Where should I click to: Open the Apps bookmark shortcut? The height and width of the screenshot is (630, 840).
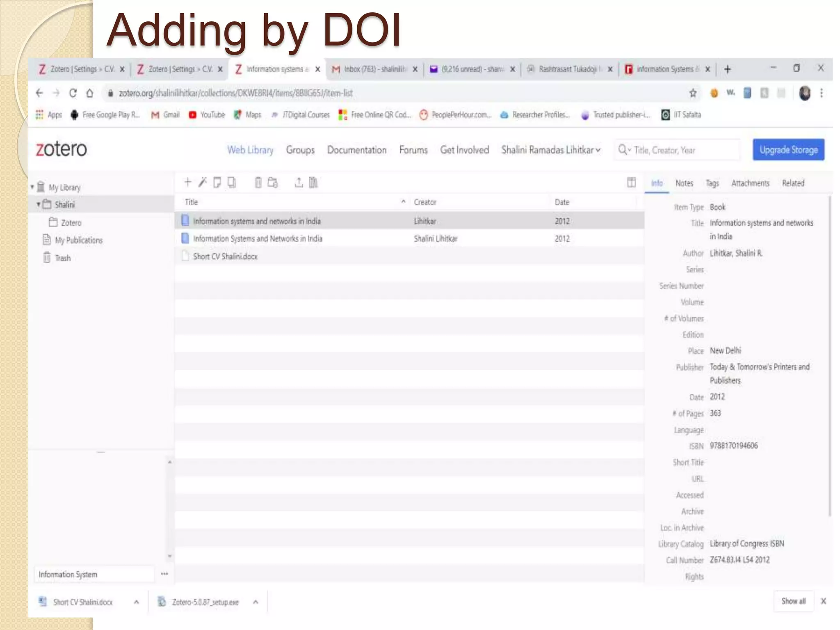(x=48, y=115)
